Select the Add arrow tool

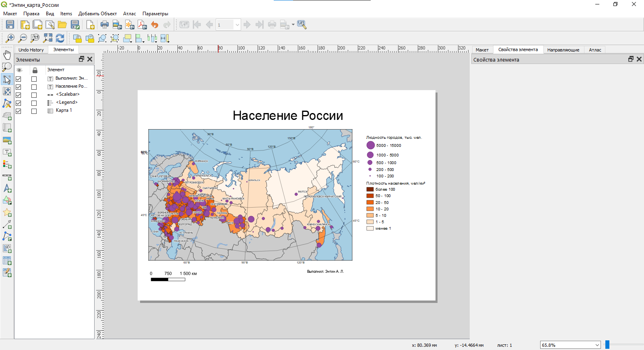(7, 224)
